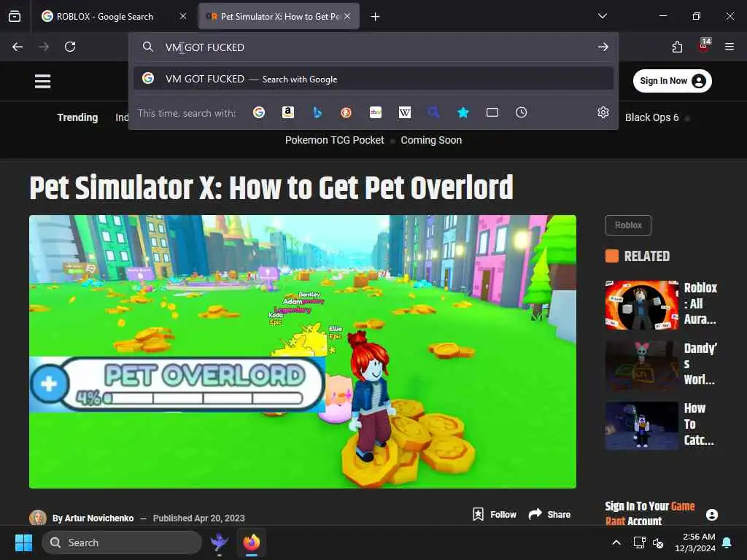Expand the list all tabs chevron

click(603, 16)
